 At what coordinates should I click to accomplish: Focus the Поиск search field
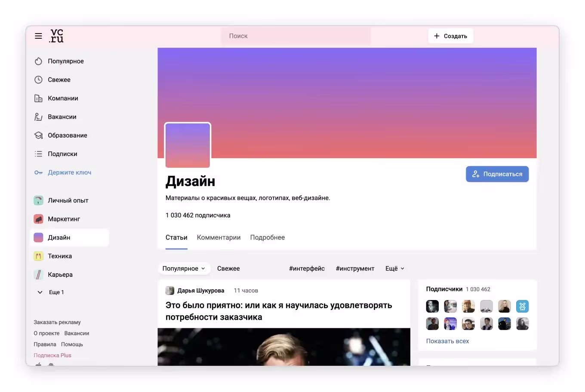click(296, 36)
